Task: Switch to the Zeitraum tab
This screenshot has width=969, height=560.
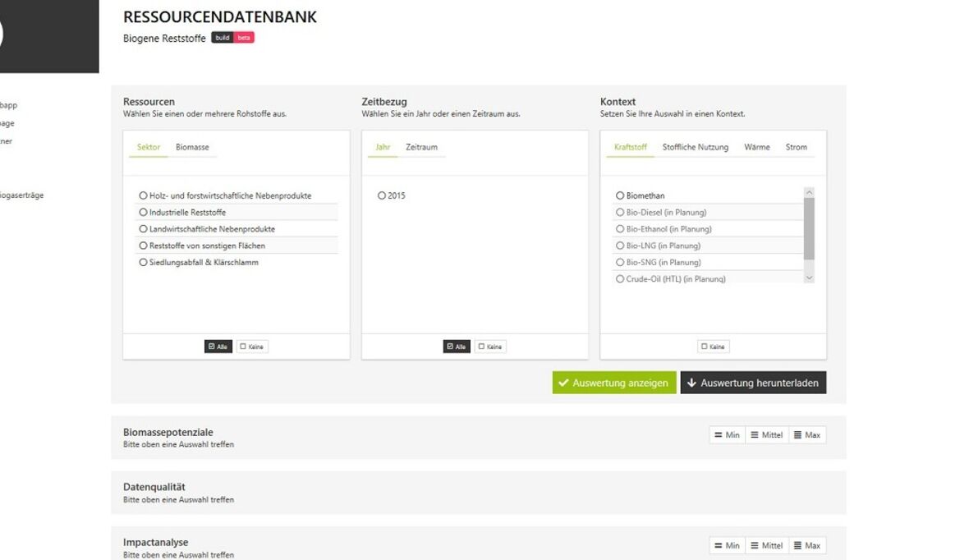Action: (421, 147)
